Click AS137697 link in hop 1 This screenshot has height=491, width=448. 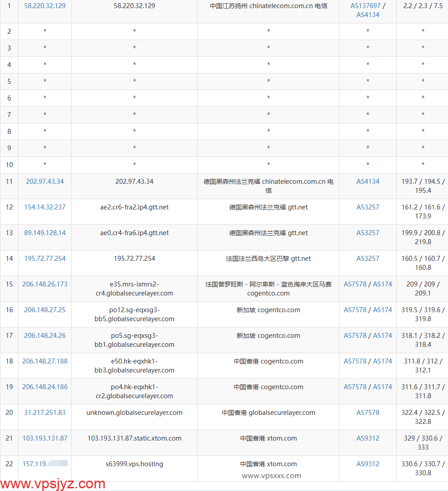coord(365,6)
